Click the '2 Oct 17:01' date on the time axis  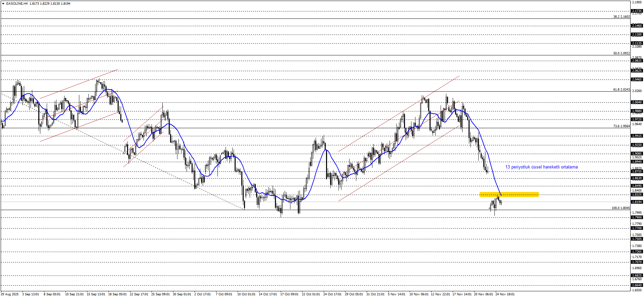coord(202,294)
